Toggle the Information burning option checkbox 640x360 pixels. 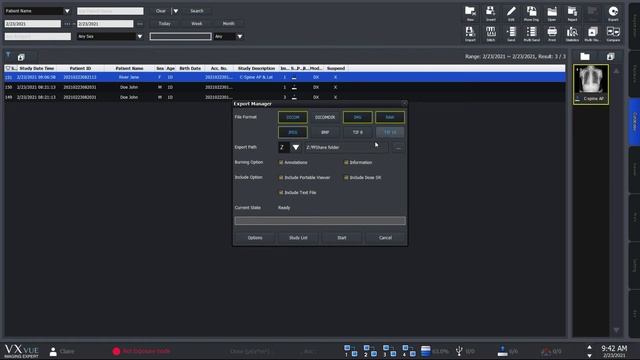(346, 162)
